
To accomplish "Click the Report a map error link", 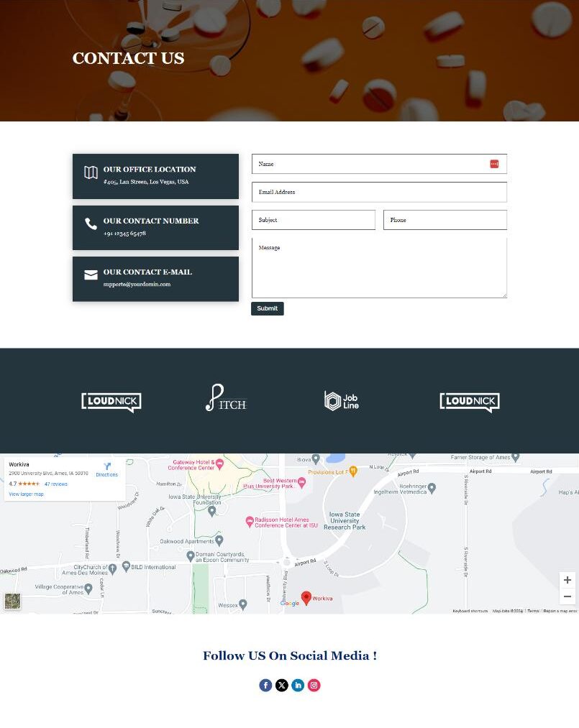I will coord(560,611).
